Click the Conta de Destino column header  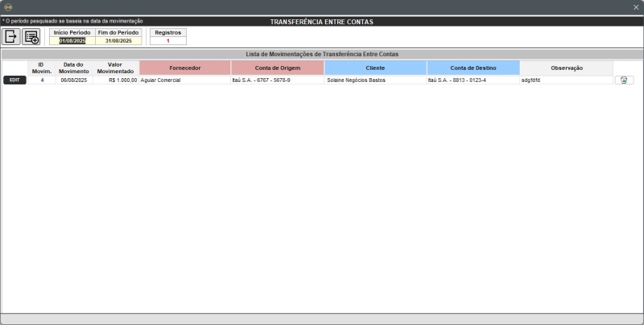tap(473, 68)
